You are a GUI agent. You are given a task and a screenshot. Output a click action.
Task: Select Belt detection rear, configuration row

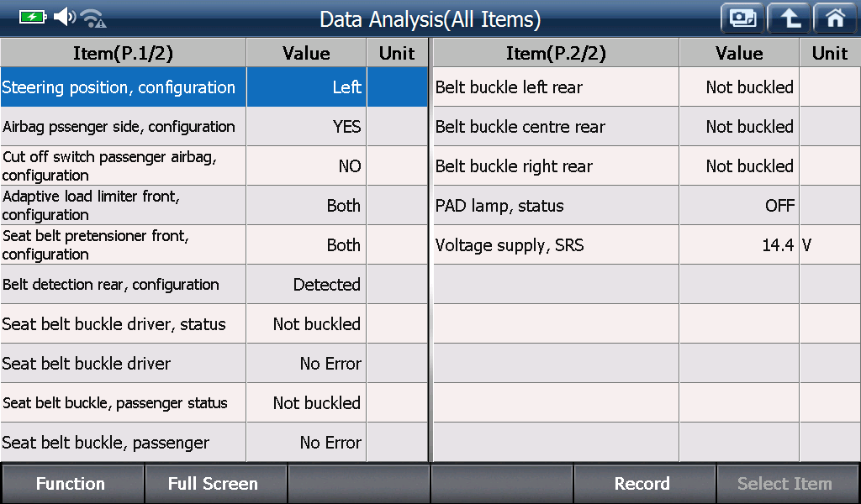[214, 284]
